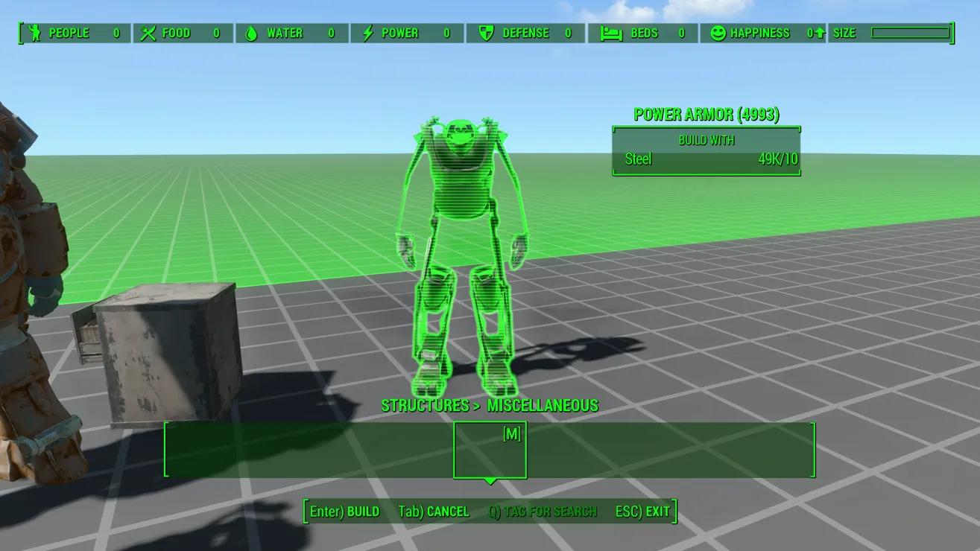The width and height of the screenshot is (980, 551).
Task: Click the settlement Size meter bar
Action: 911,33
